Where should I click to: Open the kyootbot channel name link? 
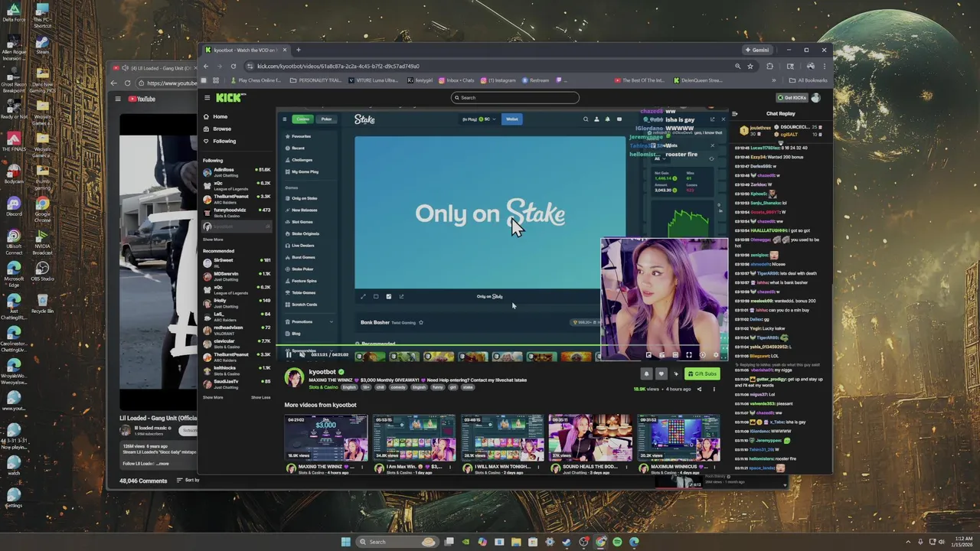322,372
